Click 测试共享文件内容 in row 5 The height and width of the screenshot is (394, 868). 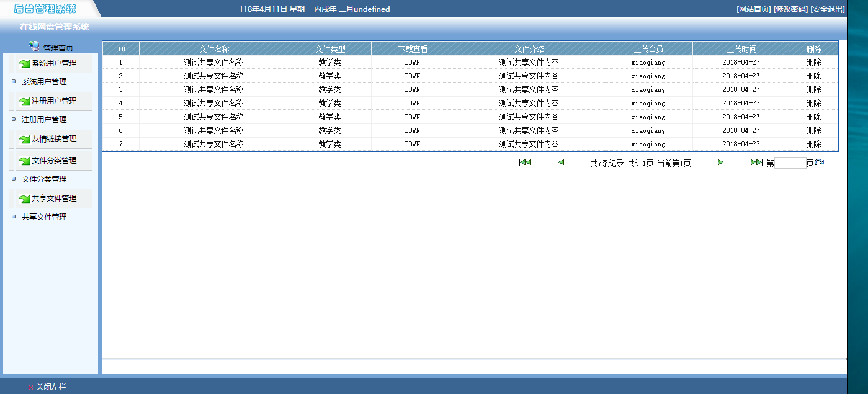(529, 117)
